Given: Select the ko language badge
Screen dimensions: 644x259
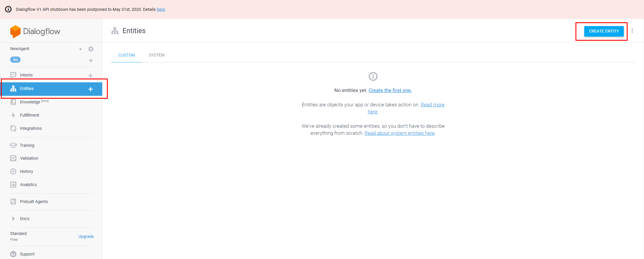Looking at the screenshot, I should [x=15, y=59].
